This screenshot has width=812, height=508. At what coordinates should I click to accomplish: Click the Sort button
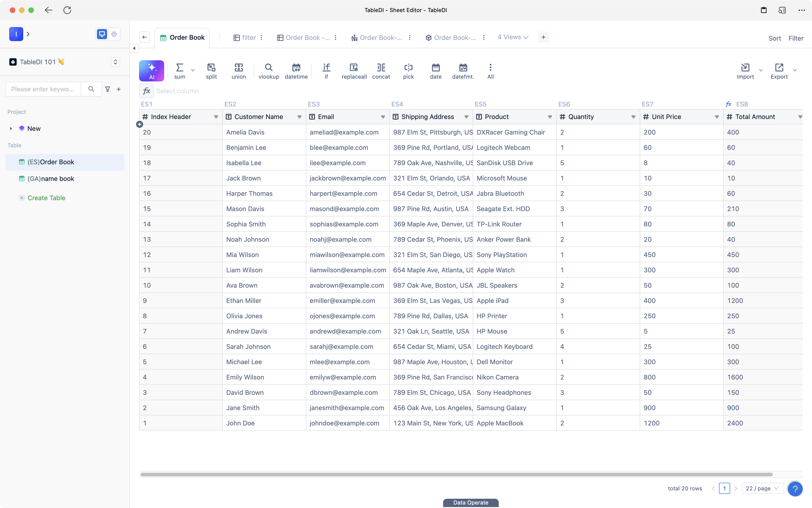(x=774, y=38)
